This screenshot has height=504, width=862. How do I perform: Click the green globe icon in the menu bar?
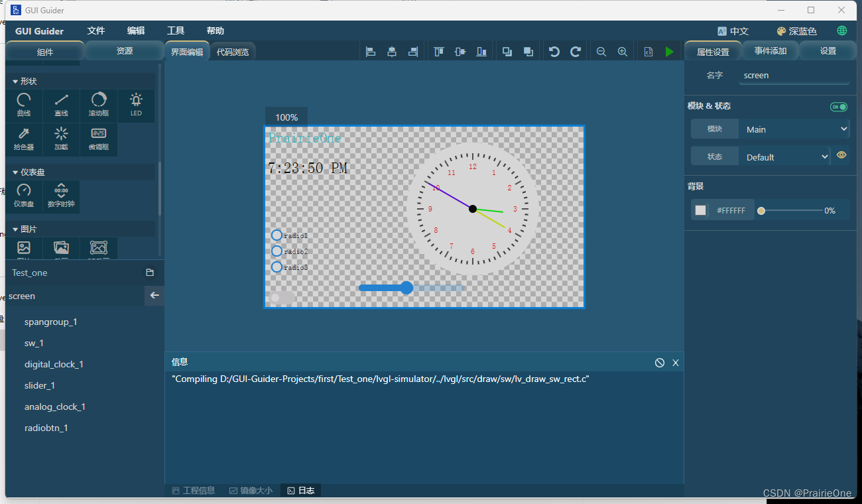click(x=842, y=31)
